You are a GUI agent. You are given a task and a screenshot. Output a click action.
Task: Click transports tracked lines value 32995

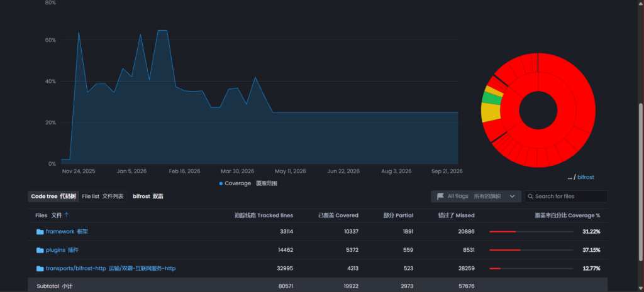pyautogui.click(x=286, y=269)
